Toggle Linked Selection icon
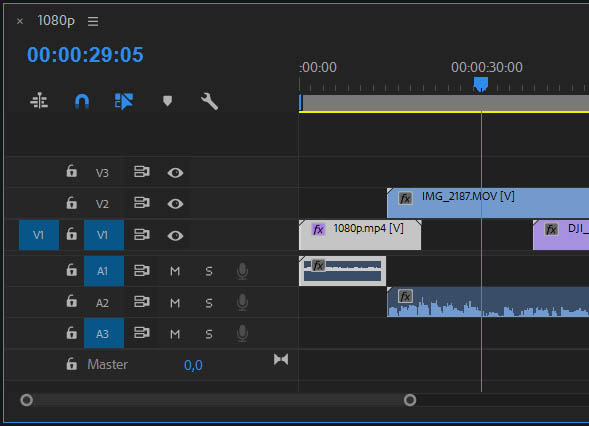 coord(124,101)
